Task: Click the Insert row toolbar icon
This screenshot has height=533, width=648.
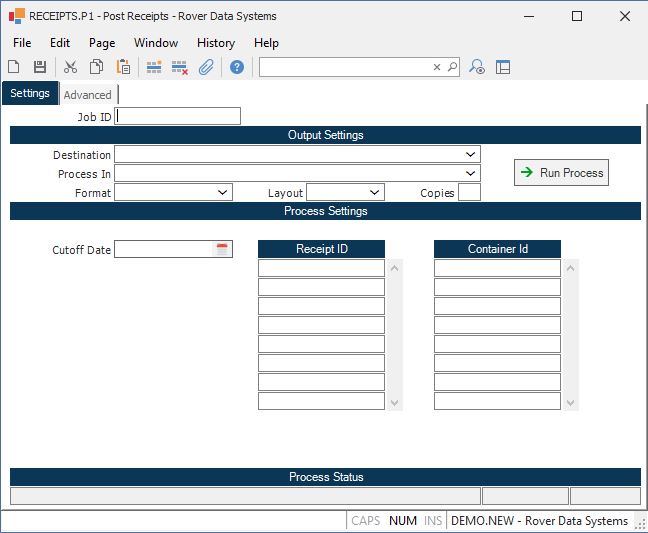Action: 154,67
